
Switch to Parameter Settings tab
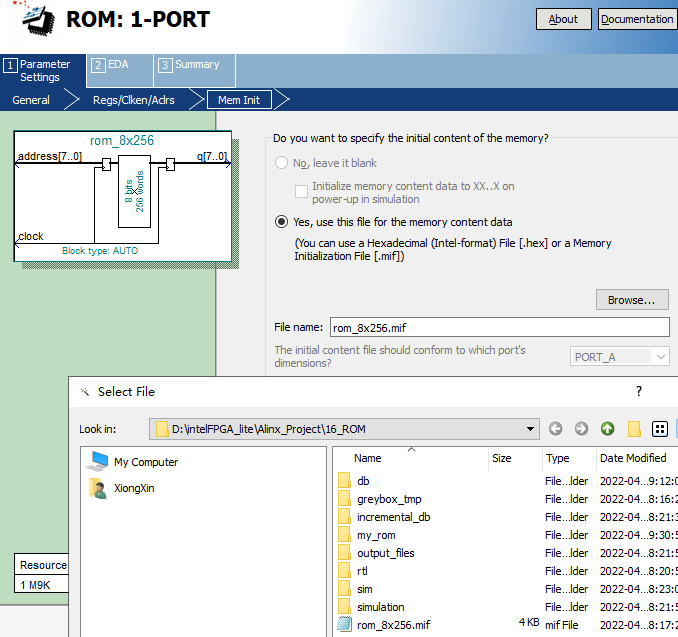(42, 70)
